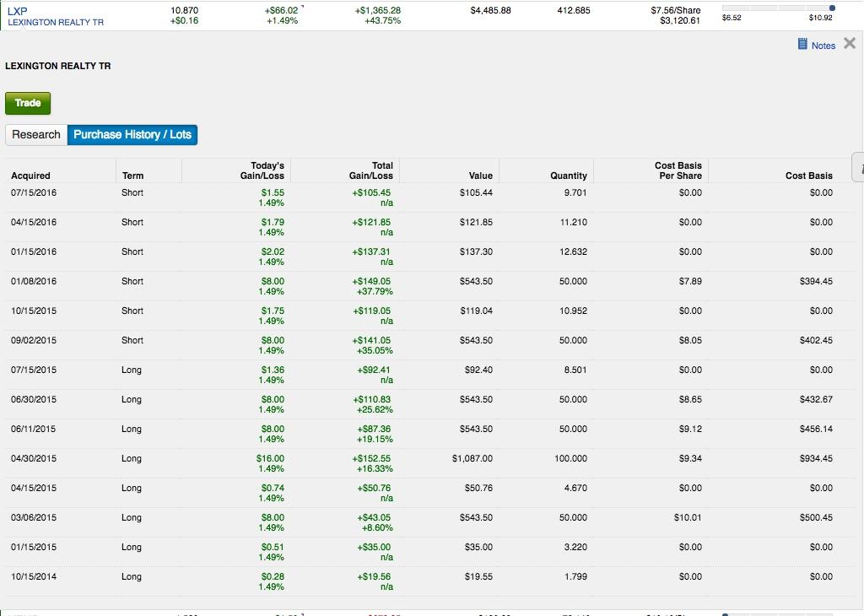This screenshot has height=616, width=864.
Task: Click the $8.05 cost basis per share
Action: coord(690,341)
